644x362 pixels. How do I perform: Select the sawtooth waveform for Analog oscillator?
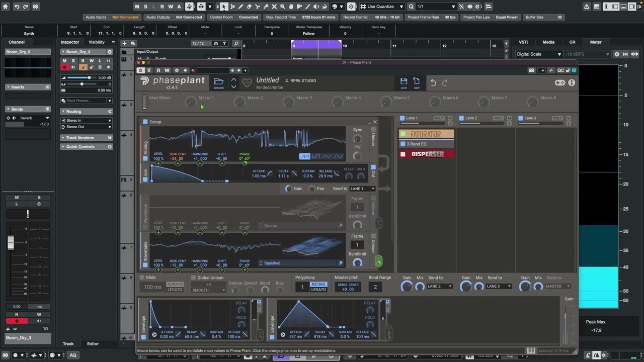304,156
